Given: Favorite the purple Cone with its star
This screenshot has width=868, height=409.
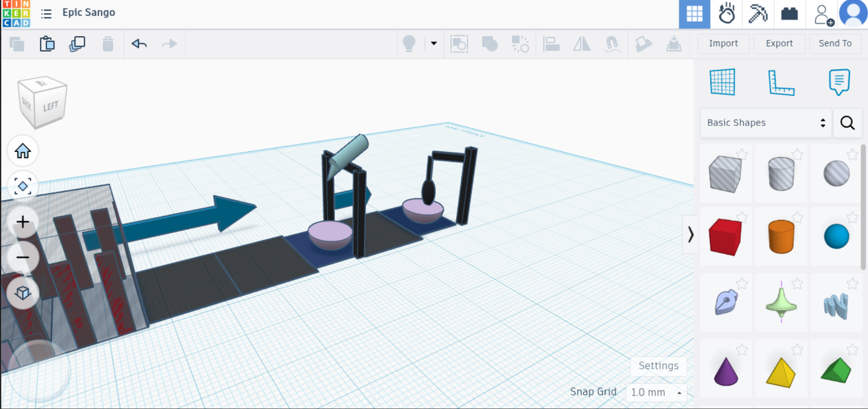Looking at the screenshot, I should [x=742, y=350].
